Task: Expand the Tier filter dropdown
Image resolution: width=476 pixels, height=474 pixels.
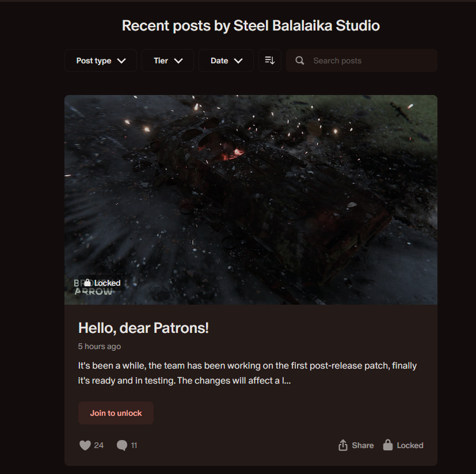Action: tap(167, 60)
